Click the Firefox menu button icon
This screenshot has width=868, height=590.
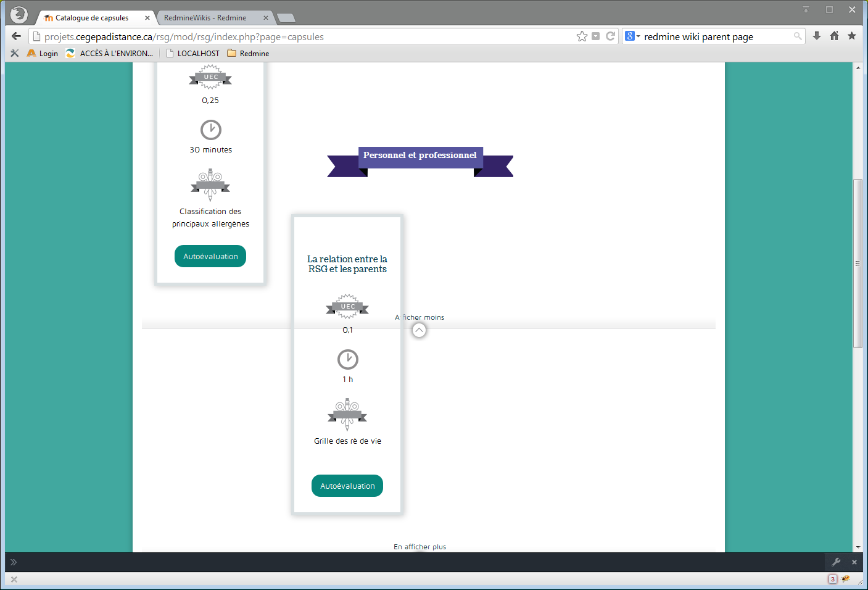[19, 14]
